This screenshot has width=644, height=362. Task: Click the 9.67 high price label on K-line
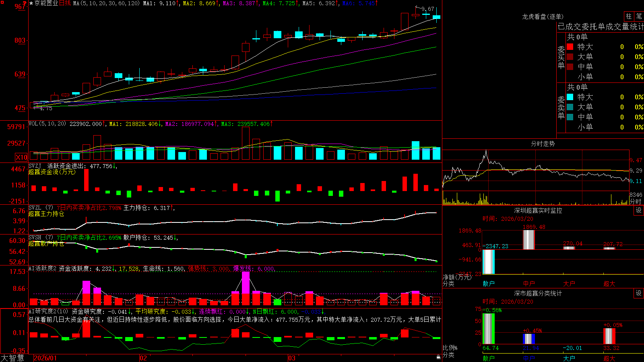click(428, 9)
